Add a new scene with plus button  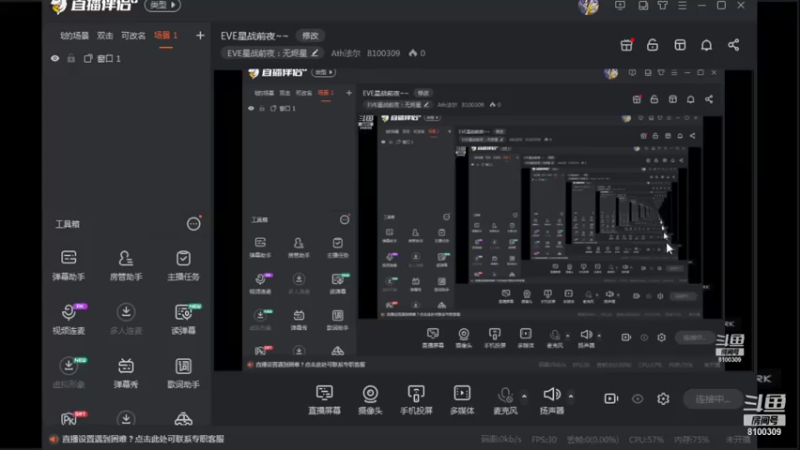pyautogui.click(x=200, y=35)
